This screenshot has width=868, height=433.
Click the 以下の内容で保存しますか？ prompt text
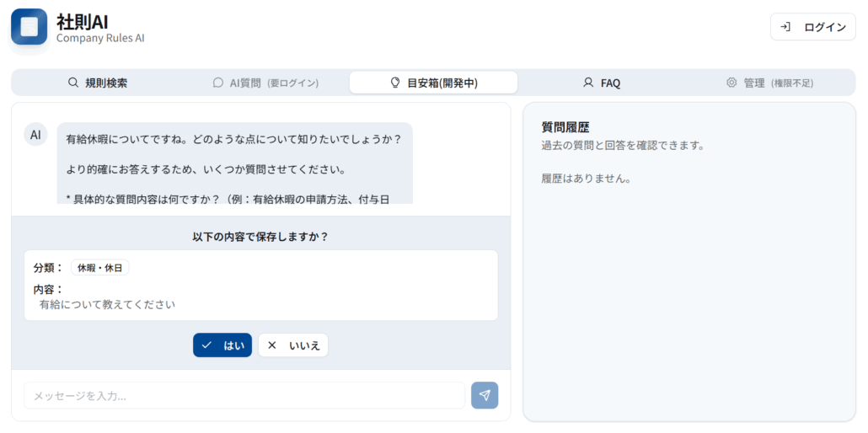point(260,236)
